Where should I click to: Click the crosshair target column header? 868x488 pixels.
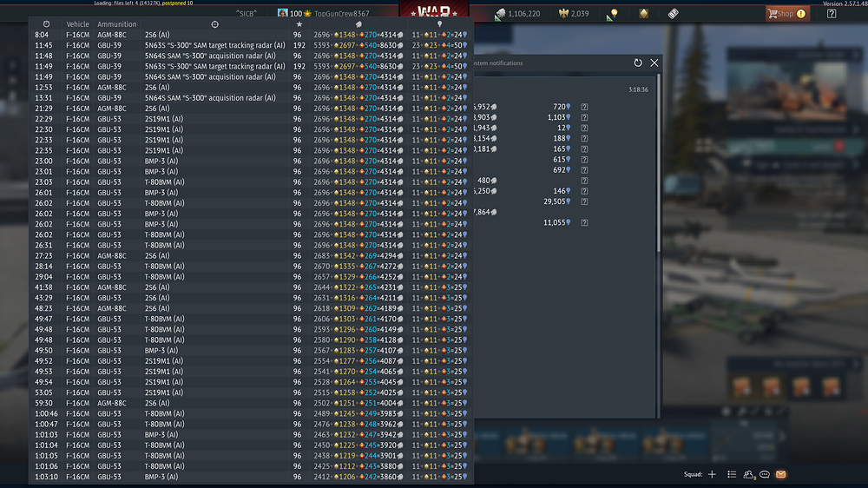pos(214,24)
